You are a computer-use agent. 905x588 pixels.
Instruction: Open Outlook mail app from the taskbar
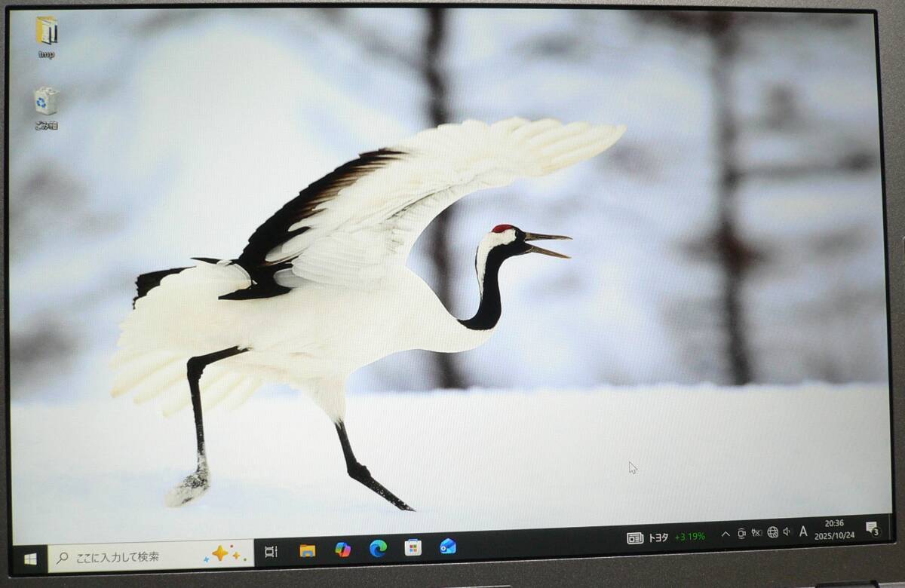(448, 546)
